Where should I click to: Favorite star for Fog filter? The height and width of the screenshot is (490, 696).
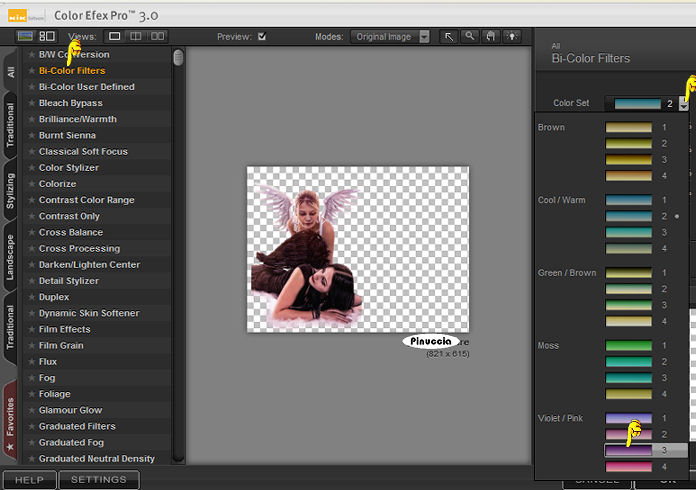tap(32, 378)
